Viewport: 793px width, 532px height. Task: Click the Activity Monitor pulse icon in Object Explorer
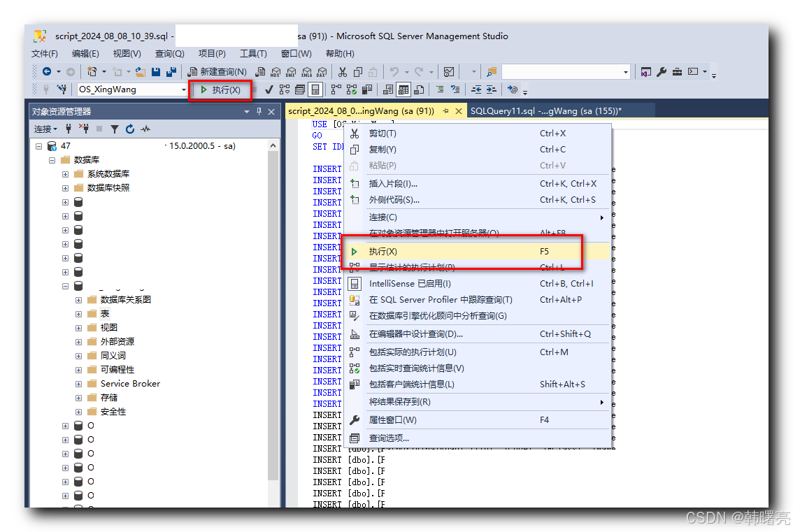(145, 129)
